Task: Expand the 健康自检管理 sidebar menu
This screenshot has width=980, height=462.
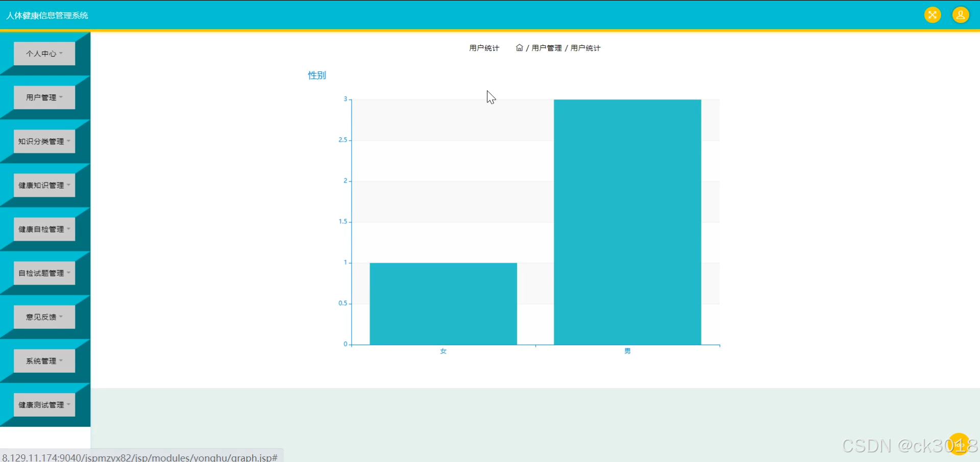Action: 44,229
